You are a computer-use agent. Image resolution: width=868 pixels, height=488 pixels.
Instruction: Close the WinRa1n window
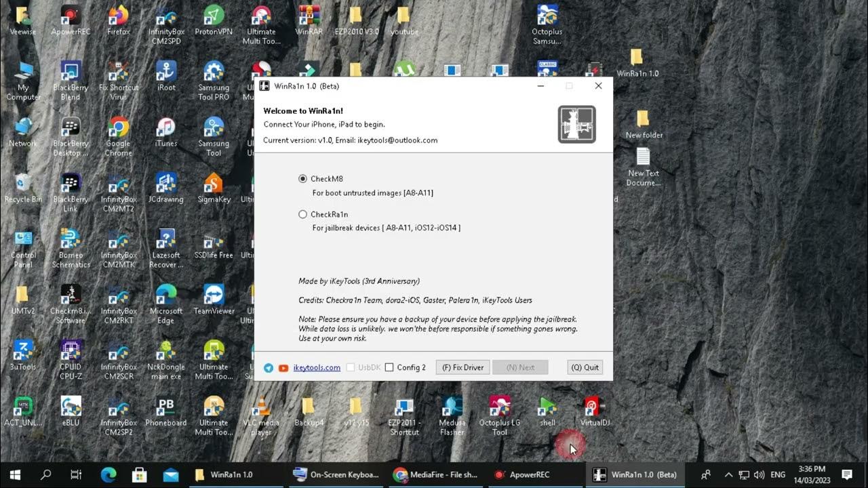[x=598, y=86]
